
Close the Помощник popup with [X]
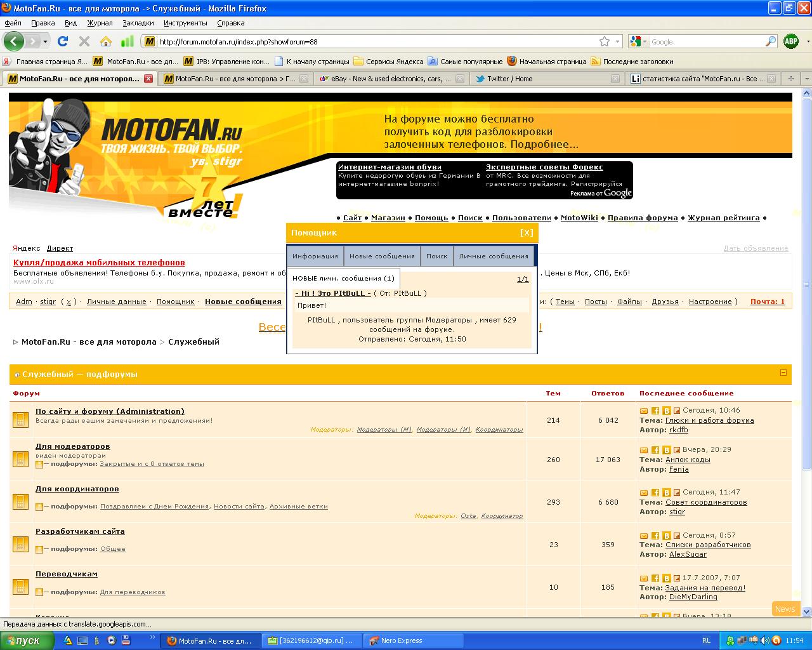pyautogui.click(x=527, y=233)
